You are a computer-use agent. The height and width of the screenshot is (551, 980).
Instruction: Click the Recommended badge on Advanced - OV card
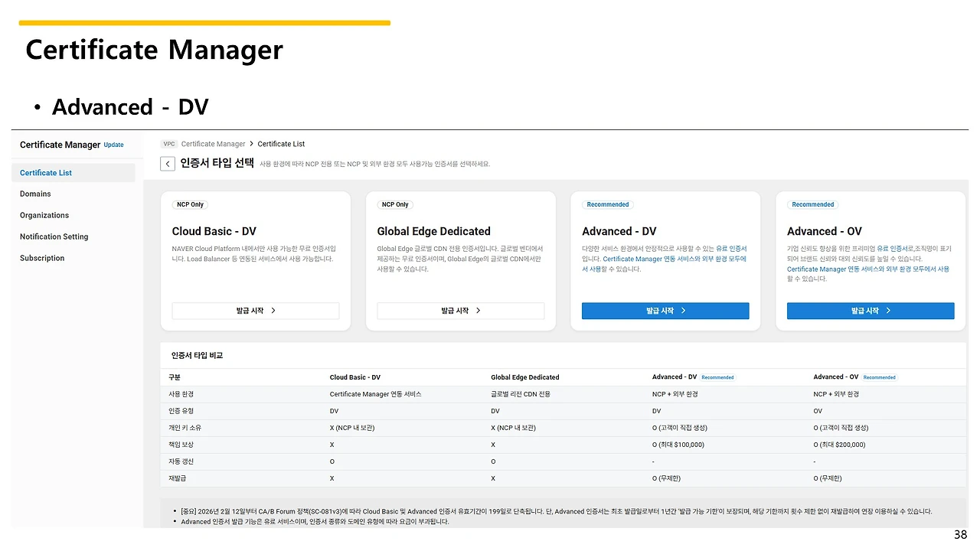[x=813, y=204]
